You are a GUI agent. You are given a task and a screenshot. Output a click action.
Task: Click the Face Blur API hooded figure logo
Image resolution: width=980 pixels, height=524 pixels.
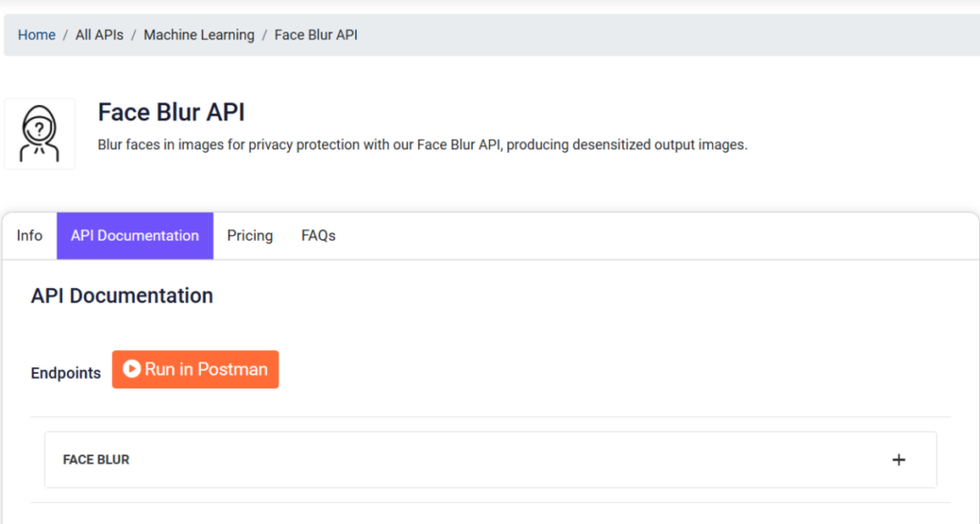click(x=39, y=134)
